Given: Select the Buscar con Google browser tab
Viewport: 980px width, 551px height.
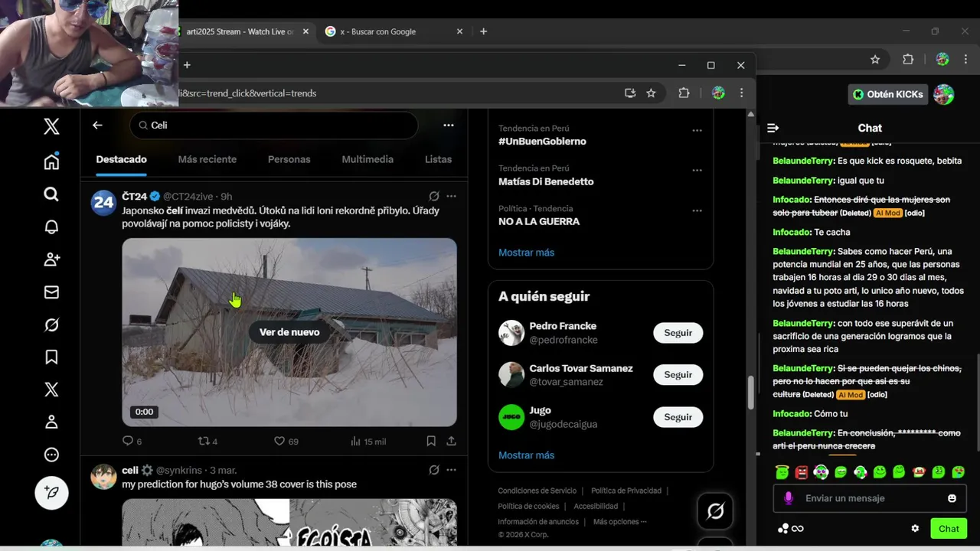Looking at the screenshot, I should (394, 31).
